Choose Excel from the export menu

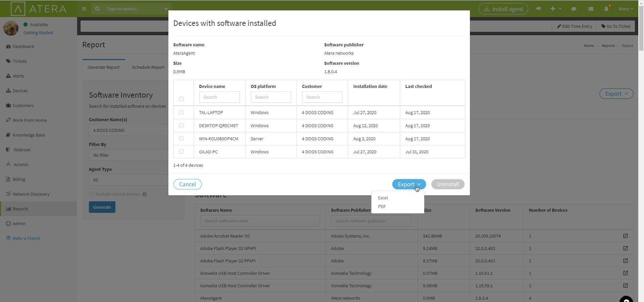point(383,198)
